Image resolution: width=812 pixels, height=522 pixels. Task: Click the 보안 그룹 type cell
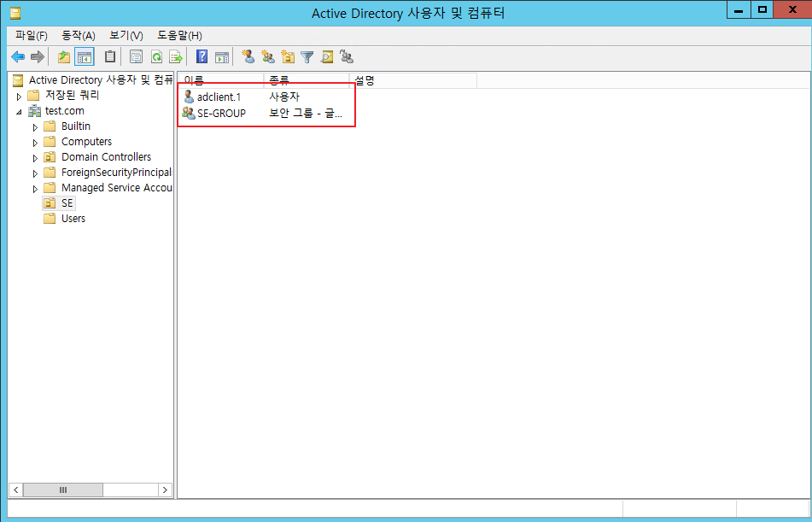tap(306, 113)
